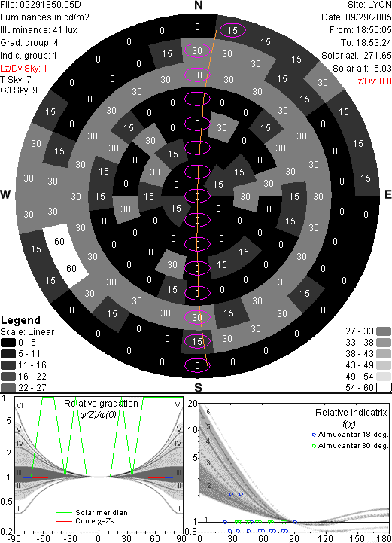Select the 27 - 33 gray legend swatch
Image resolution: width=392 pixels, height=543 pixels.
point(384,331)
